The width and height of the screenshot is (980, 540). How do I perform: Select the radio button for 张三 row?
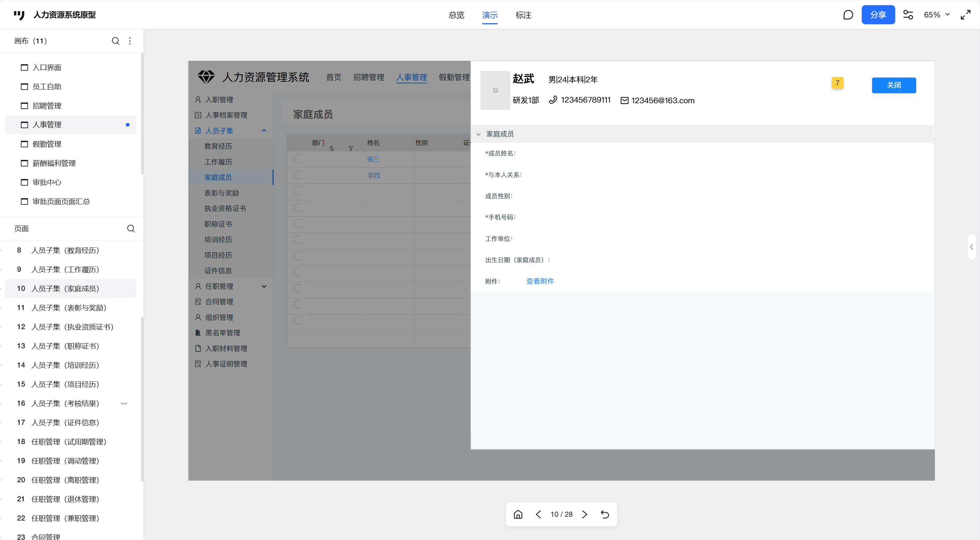tap(298, 159)
